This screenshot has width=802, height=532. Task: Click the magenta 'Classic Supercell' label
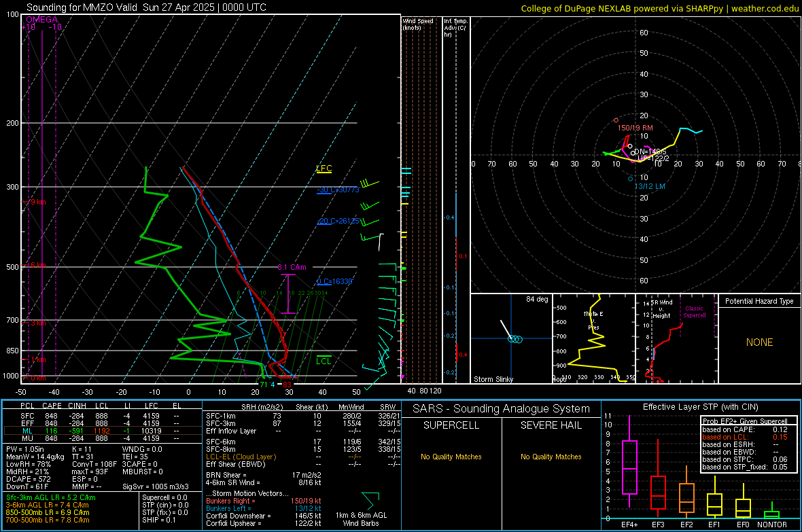coord(695,312)
